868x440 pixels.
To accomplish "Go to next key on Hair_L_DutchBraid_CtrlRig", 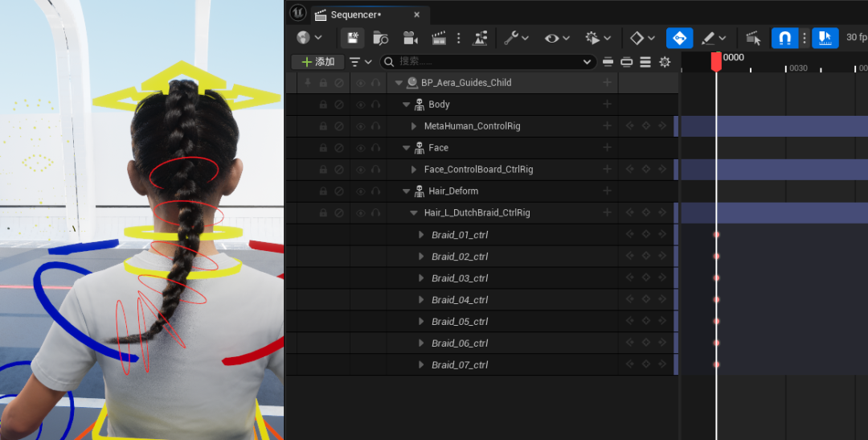I will pos(662,212).
